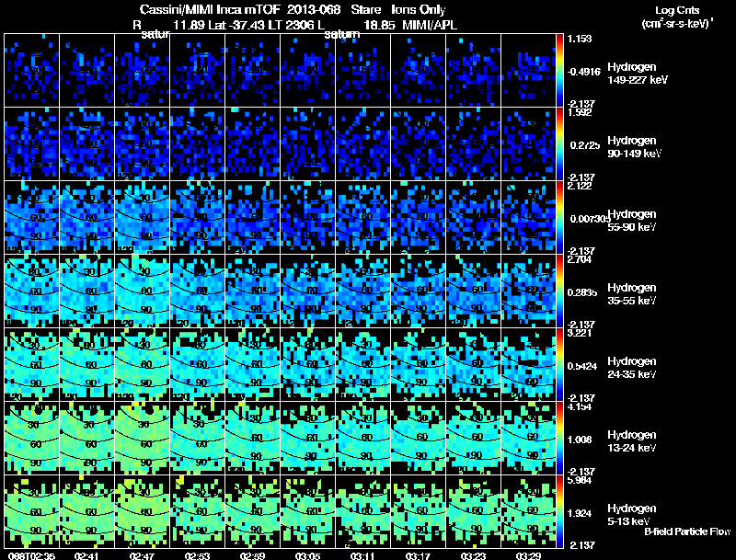736x560 pixels.
Task: Click the colorbar midpoint value 1.924
Action: (581, 514)
